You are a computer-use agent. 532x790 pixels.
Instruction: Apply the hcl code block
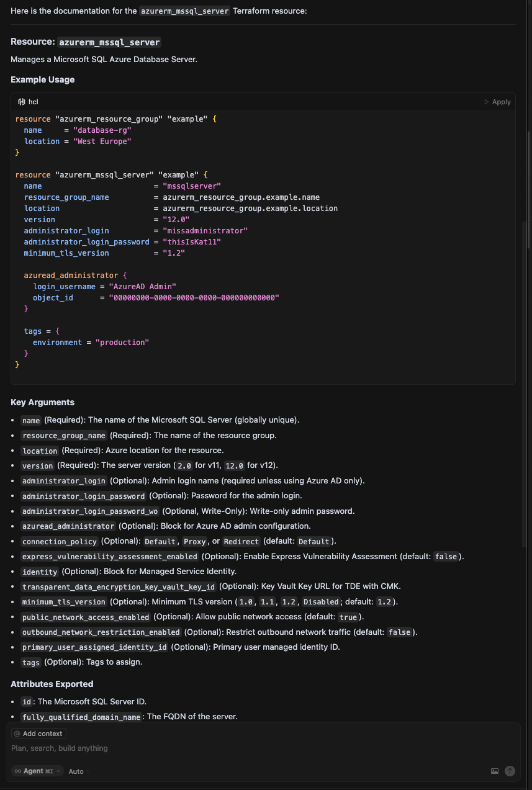497,102
